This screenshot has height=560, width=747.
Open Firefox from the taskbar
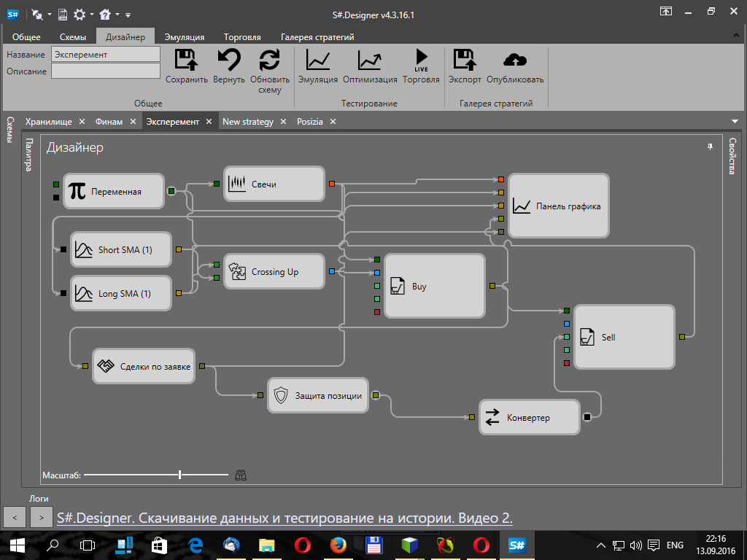pyautogui.click(x=338, y=545)
